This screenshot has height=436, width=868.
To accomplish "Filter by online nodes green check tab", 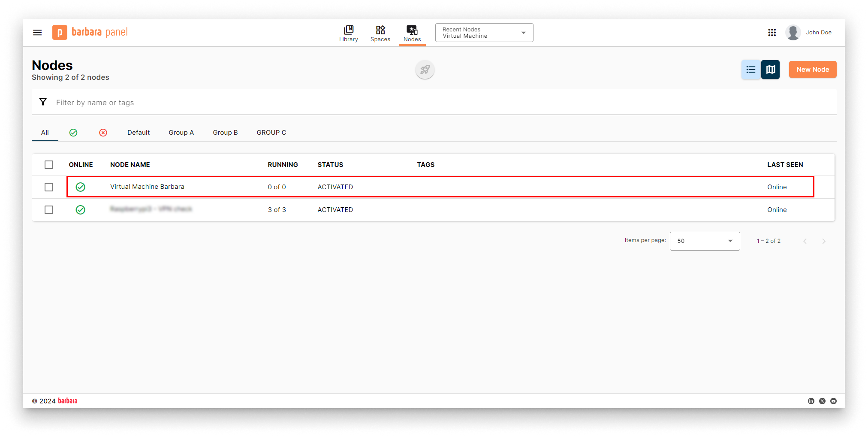I will coord(73,133).
